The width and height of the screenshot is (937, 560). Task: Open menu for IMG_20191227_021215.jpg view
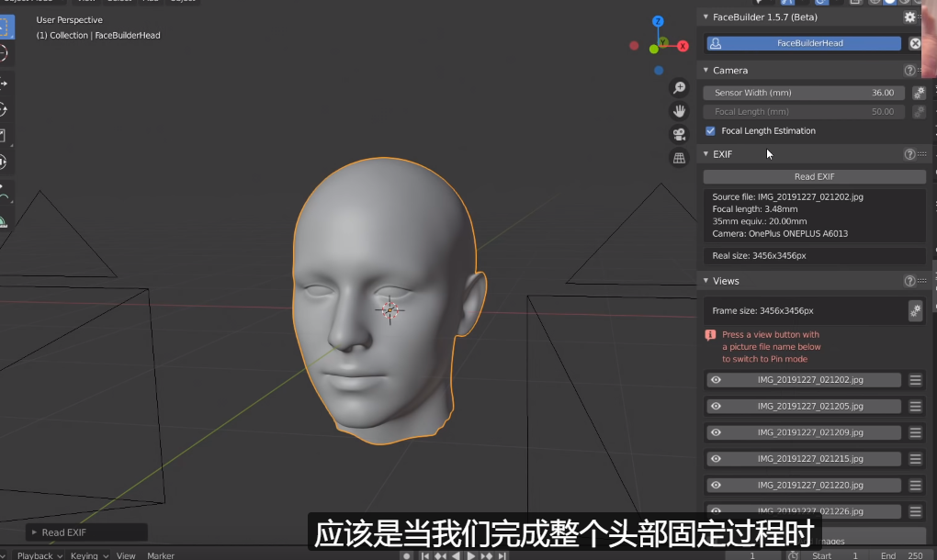916,458
